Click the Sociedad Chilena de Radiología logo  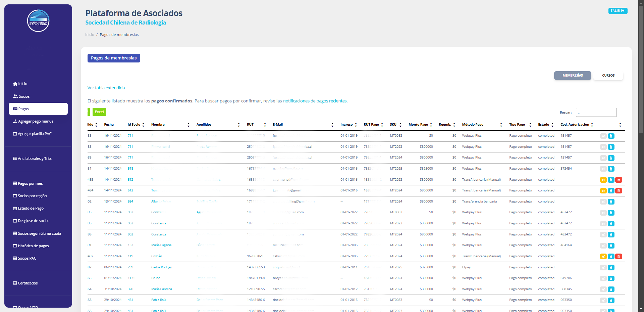(x=38, y=21)
